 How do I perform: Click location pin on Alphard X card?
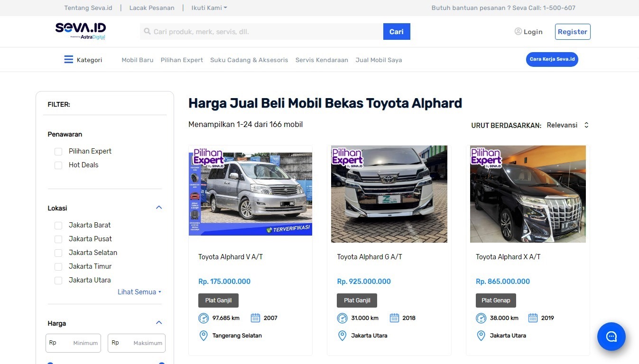point(481,336)
